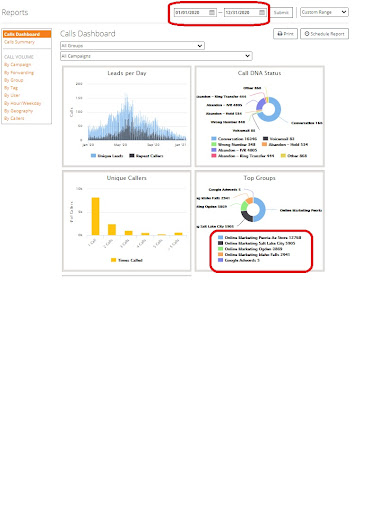Expand the All Campaigns dropdown
The width and height of the screenshot is (378, 512).
tap(156, 56)
